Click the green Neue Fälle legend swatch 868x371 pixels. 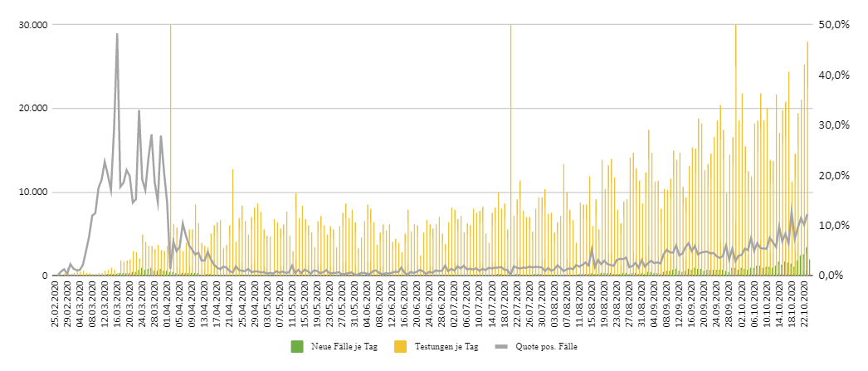tap(297, 346)
